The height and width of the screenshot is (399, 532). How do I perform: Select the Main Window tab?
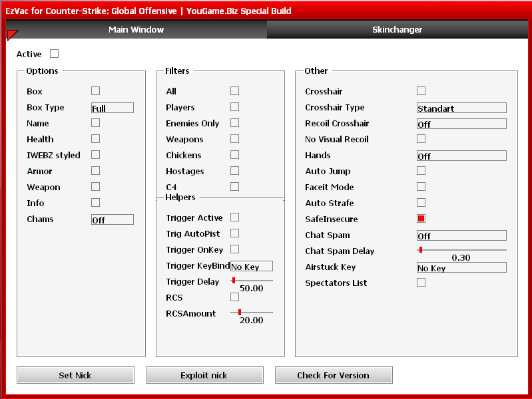click(x=136, y=29)
